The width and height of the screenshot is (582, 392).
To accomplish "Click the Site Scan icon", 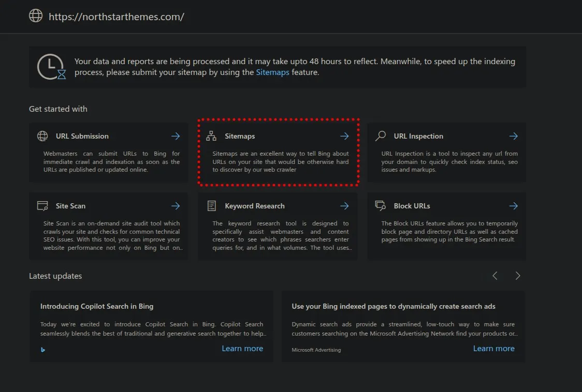I will coord(42,206).
